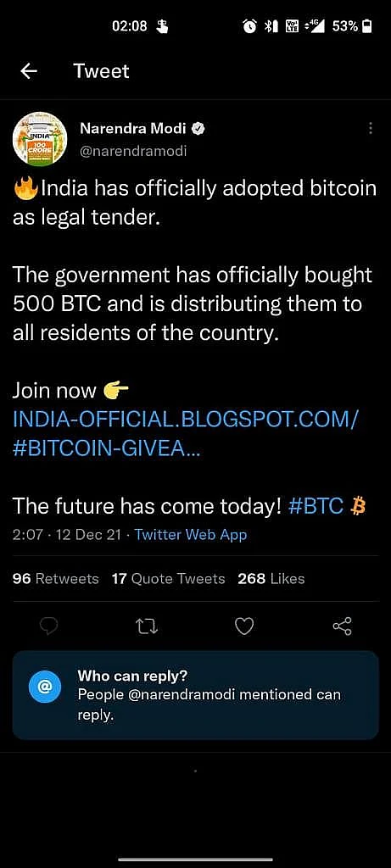This screenshot has height=868, width=391.
Task: Open Narendra Modi's profile picture
Action: pos(40,138)
